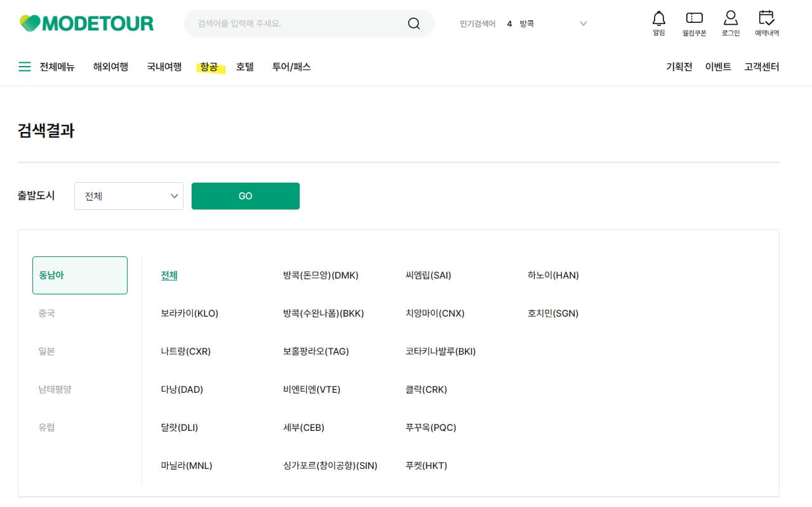Click the 웰컴쿠폰 coupon icon
Viewport: 812px width, 507px height.
tap(693, 19)
